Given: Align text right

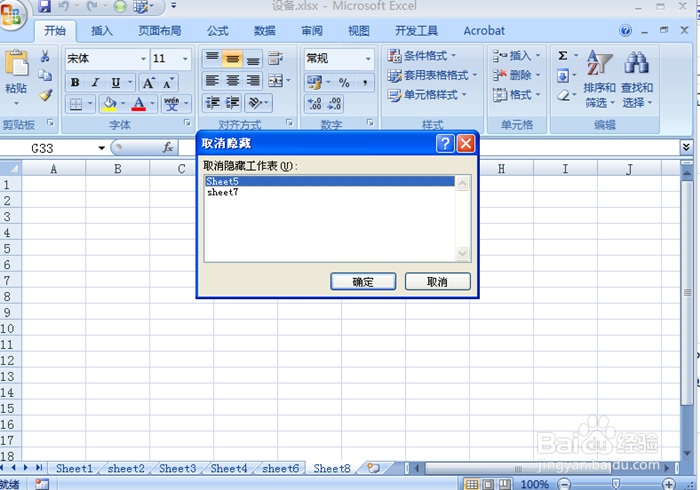Looking at the screenshot, I should [253, 81].
